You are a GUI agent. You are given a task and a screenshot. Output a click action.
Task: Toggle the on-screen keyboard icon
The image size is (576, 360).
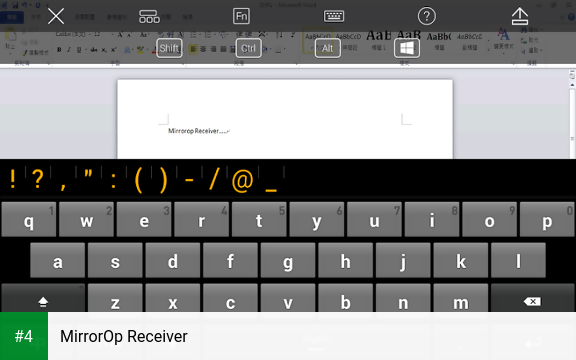(334, 16)
